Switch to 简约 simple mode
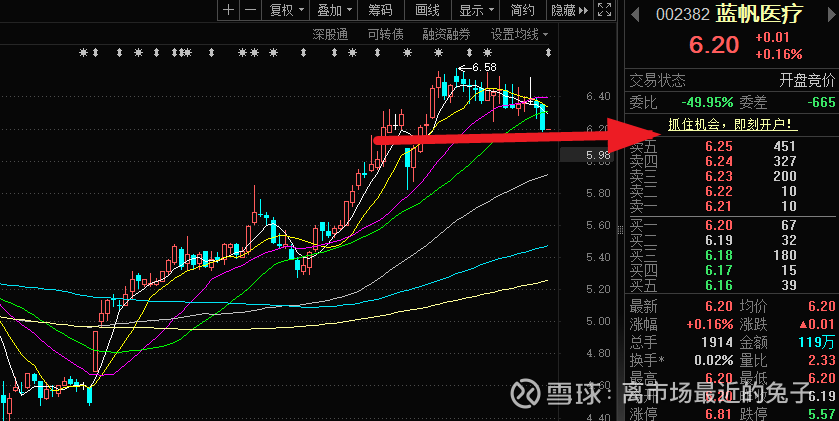 [523, 10]
